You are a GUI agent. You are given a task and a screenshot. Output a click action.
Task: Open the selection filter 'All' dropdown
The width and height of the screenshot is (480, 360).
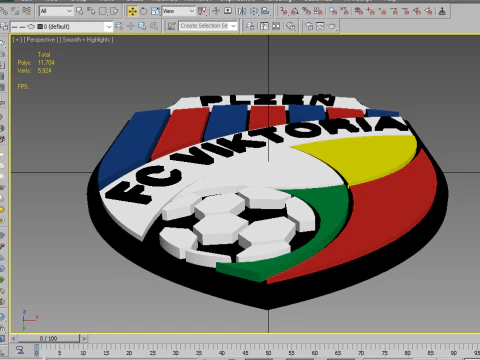[x=56, y=11]
